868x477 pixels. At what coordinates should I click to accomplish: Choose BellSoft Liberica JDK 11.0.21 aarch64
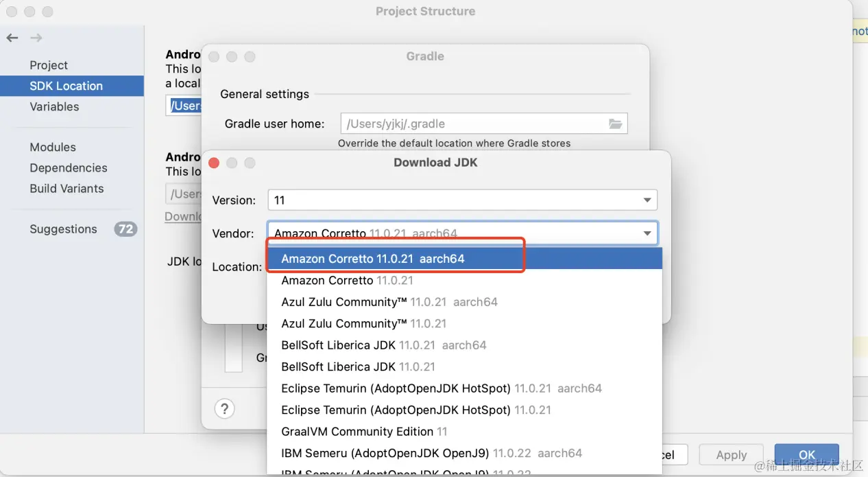pyautogui.click(x=383, y=345)
